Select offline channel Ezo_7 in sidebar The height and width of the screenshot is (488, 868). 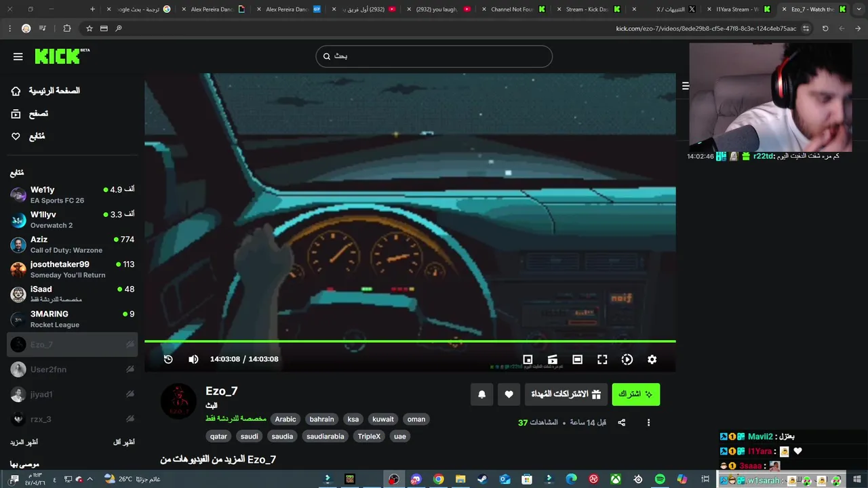point(72,344)
